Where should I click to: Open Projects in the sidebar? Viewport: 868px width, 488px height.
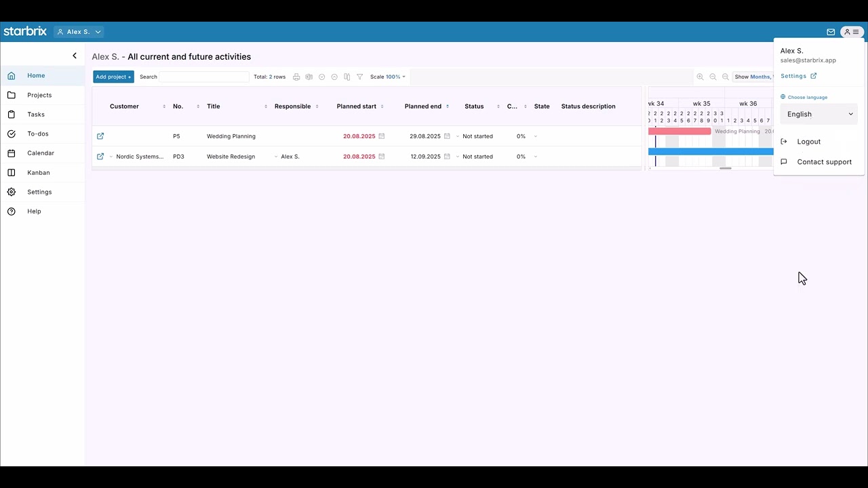(43, 95)
